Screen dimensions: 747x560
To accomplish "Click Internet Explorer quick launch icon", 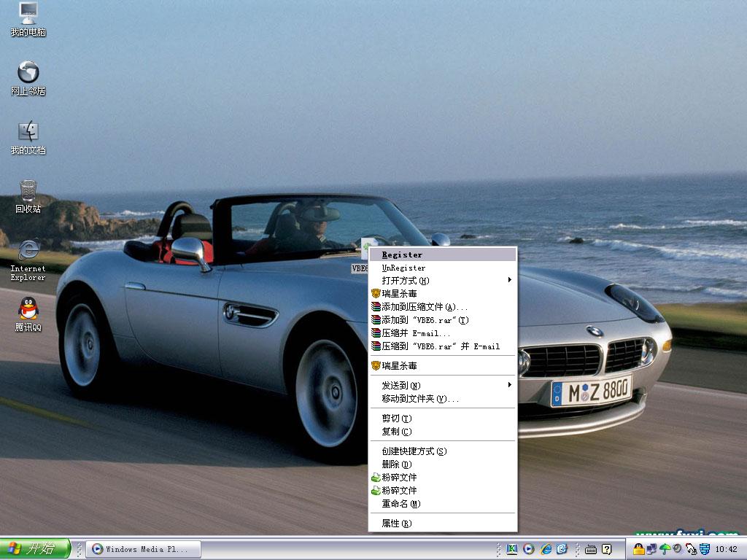I will (545, 549).
